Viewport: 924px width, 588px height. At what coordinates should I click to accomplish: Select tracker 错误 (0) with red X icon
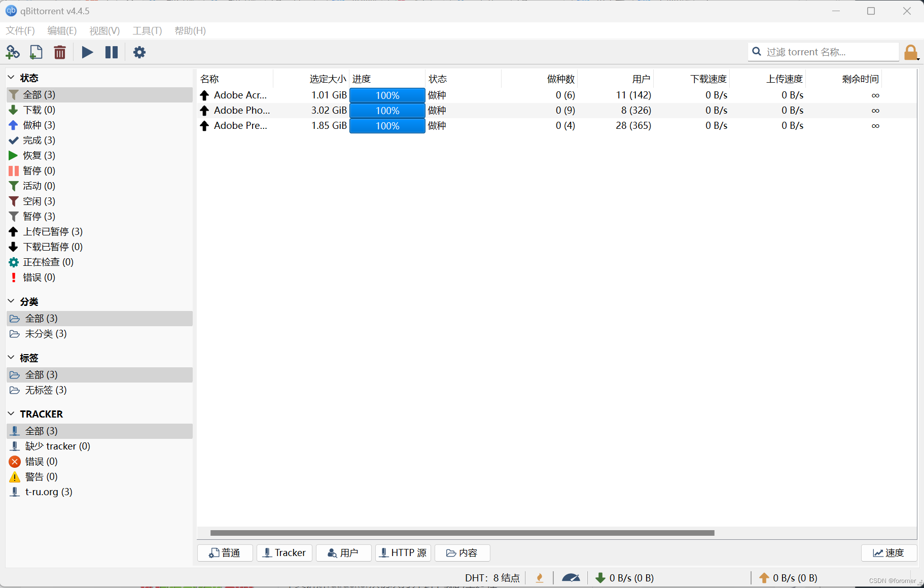pyautogui.click(x=99, y=462)
